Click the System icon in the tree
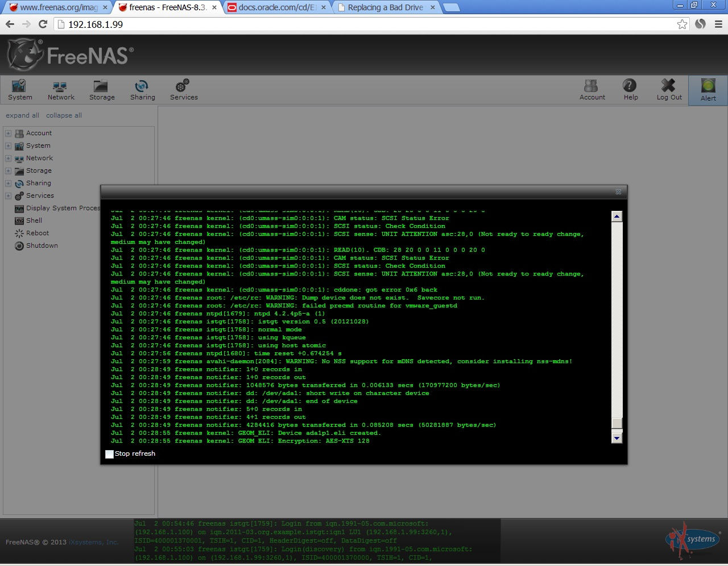The height and width of the screenshot is (566, 728). click(x=19, y=146)
